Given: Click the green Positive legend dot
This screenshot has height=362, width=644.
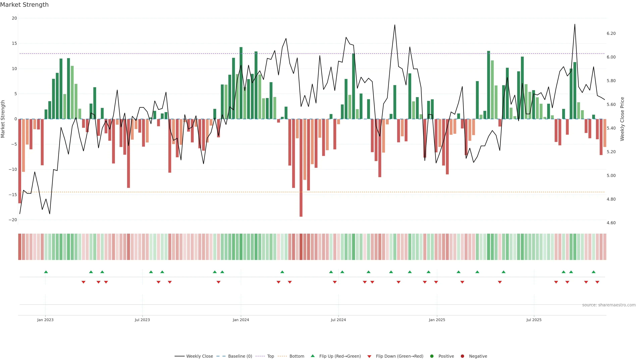Looking at the screenshot, I should 432,356.
